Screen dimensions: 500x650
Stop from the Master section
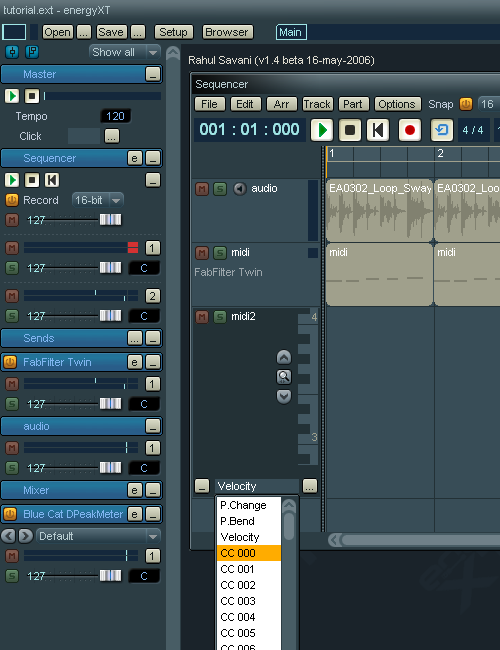click(32, 96)
